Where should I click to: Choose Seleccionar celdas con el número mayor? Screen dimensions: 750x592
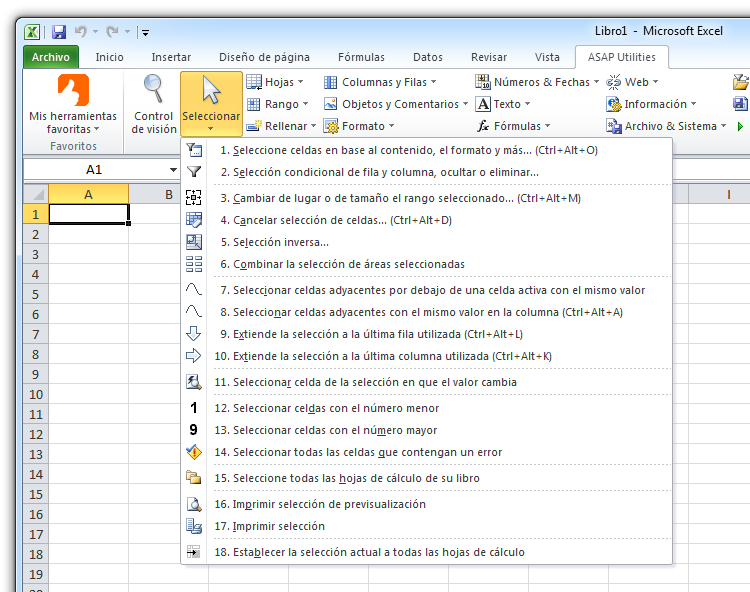point(427,430)
